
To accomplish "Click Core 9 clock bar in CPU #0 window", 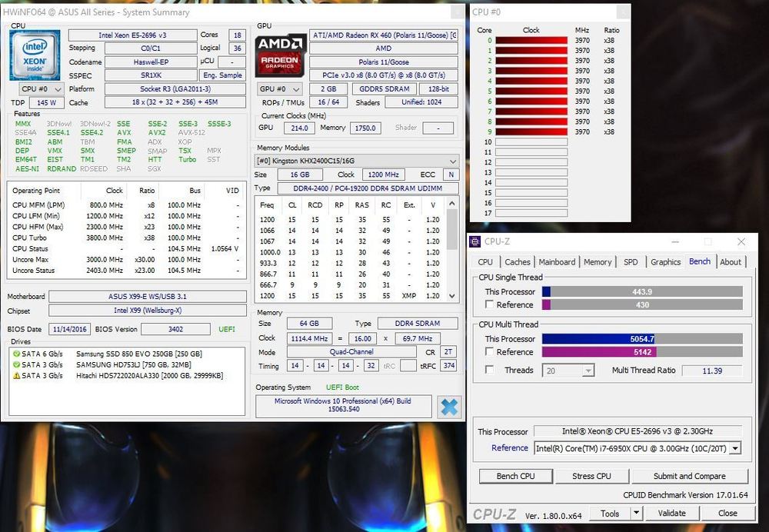I will click(x=531, y=131).
